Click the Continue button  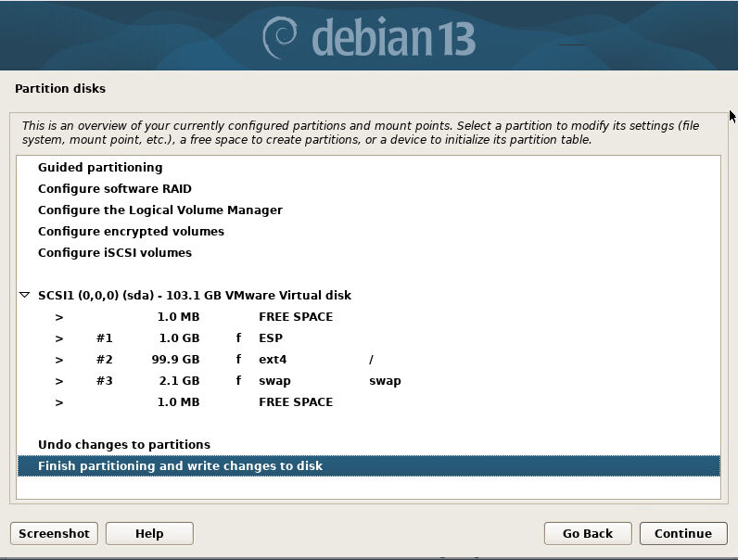click(683, 534)
